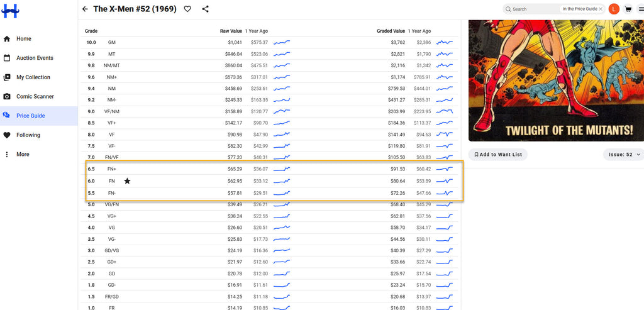Click graded value $72.26 for FN-
Screen dimensions: 644x310
pyautogui.click(x=397, y=192)
